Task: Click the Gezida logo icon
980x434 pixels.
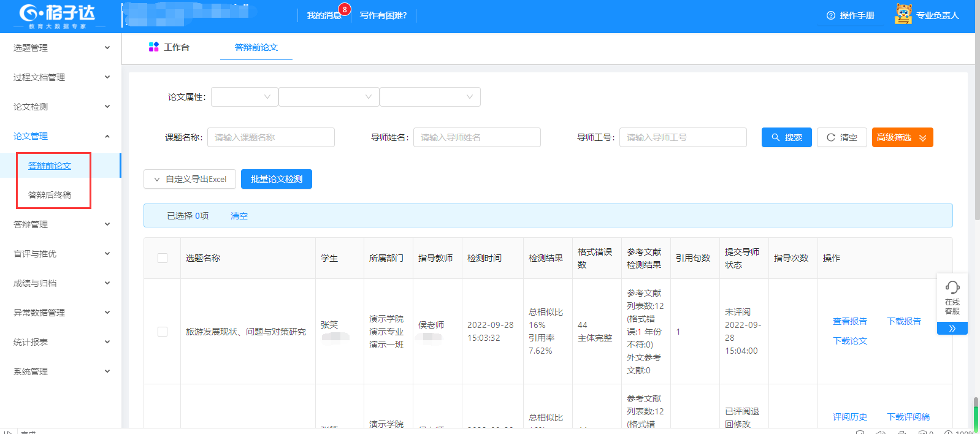Action: click(29, 13)
